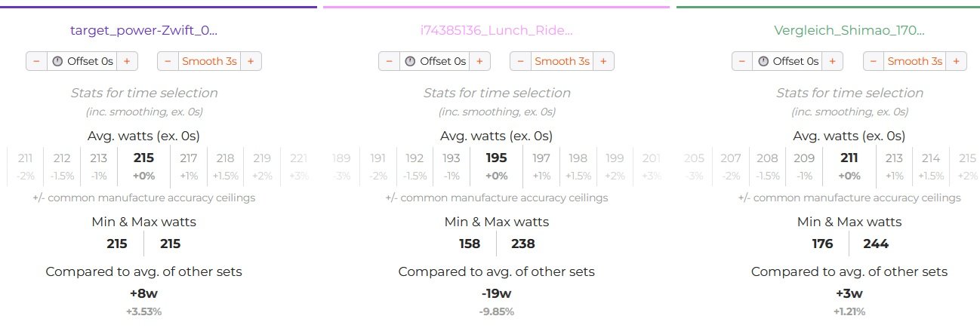This screenshot has height=328, width=980.
Task: Increase smoothing for target_power-Zwift dataset
Action: [x=251, y=61]
